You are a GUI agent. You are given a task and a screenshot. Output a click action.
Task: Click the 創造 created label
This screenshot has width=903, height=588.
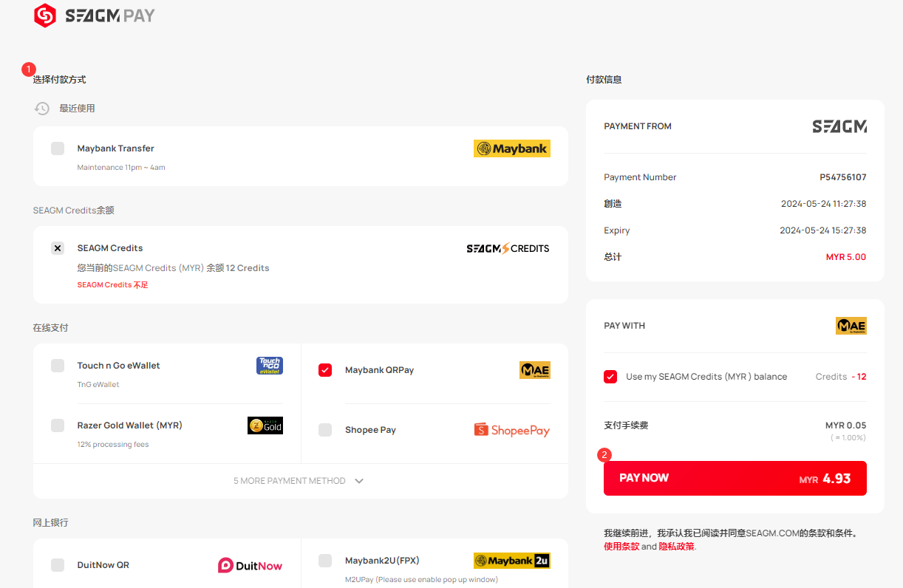(613, 204)
